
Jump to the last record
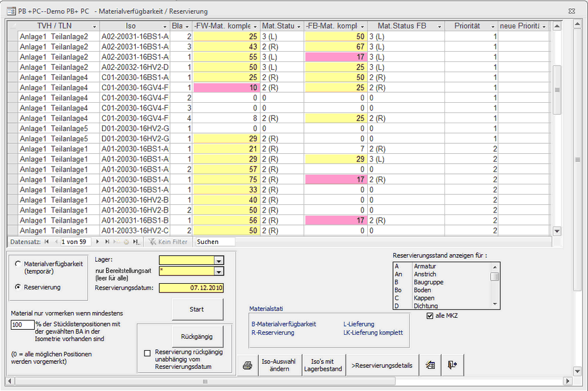[x=107, y=242]
